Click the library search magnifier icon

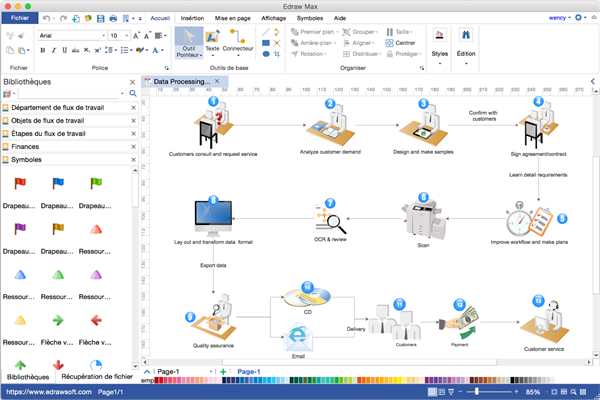coord(133,93)
